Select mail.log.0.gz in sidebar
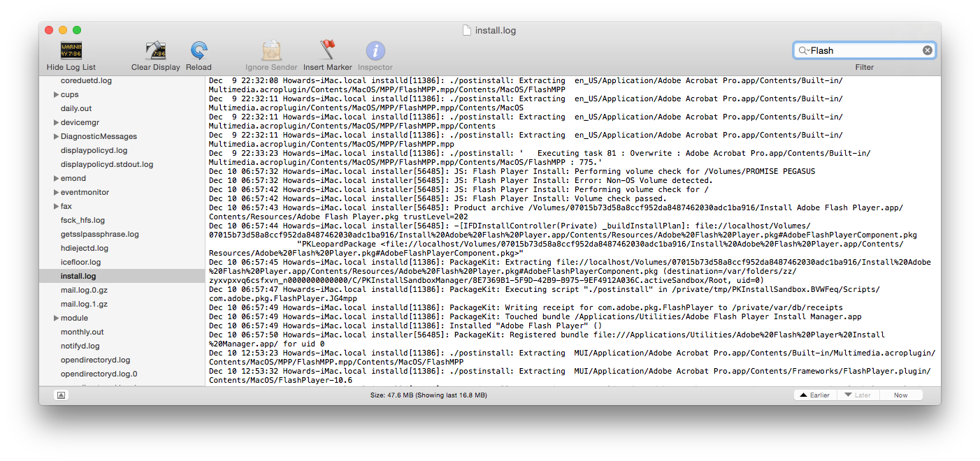This screenshot has height=461, width=980. (x=84, y=290)
